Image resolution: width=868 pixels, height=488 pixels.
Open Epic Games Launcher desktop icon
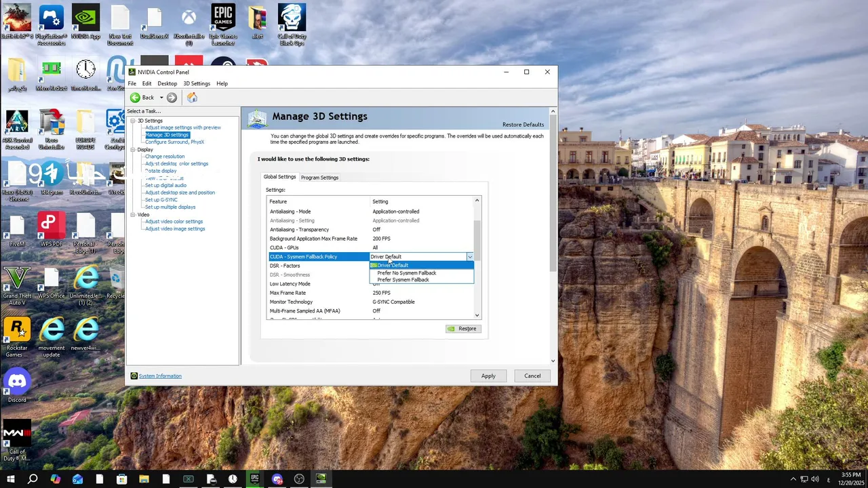tap(223, 26)
